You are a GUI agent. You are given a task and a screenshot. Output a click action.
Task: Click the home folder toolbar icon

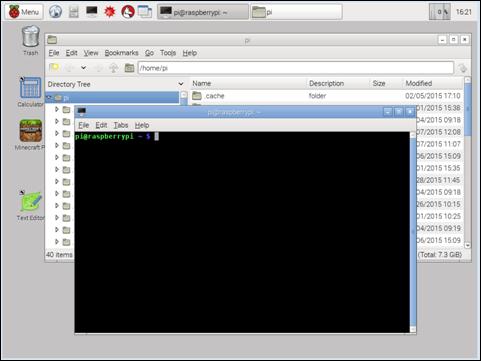[x=129, y=68]
